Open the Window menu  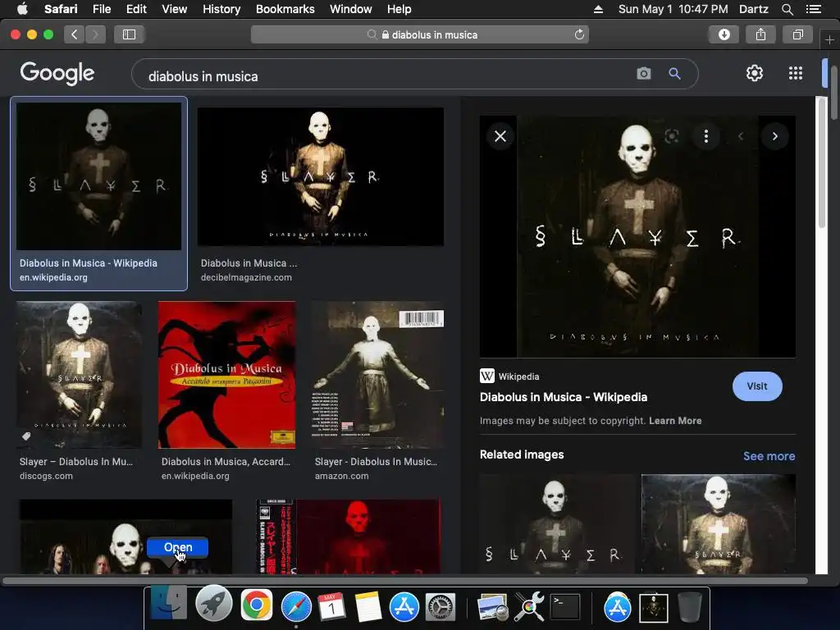click(x=351, y=9)
